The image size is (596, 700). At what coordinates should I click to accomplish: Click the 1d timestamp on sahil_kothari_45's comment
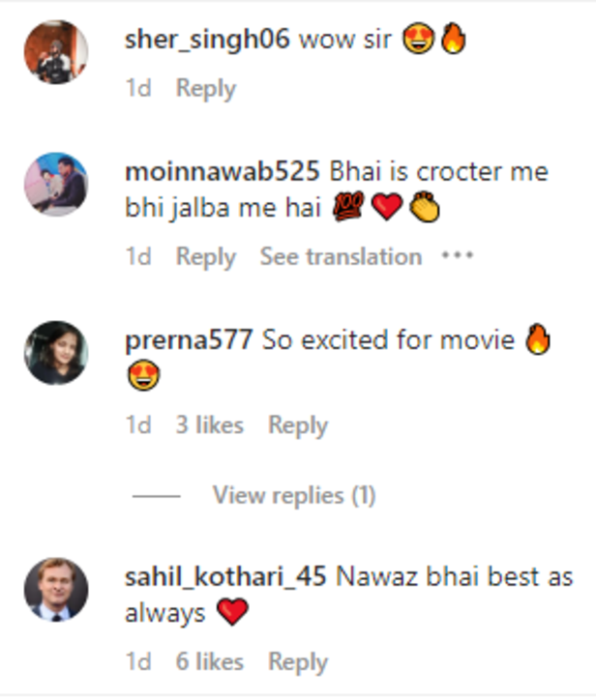[x=138, y=662]
